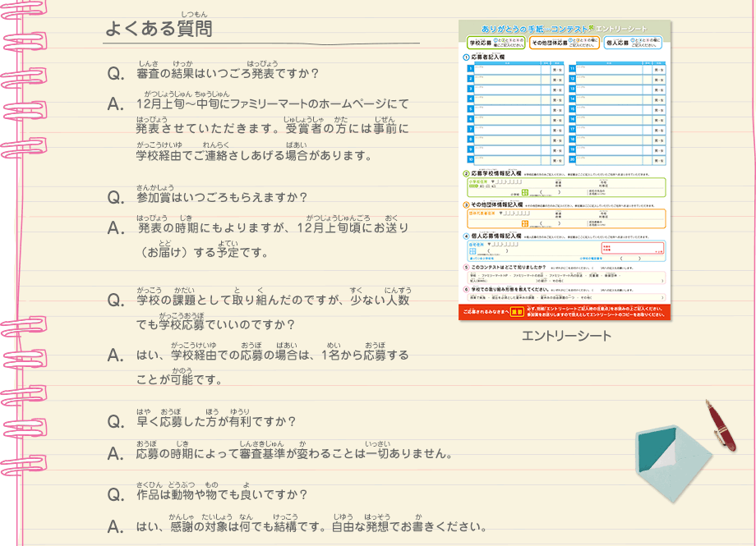This screenshot has height=546, width=756.
Task: Click the エントリーシート caption below the thumbnail
Action: click(566, 336)
